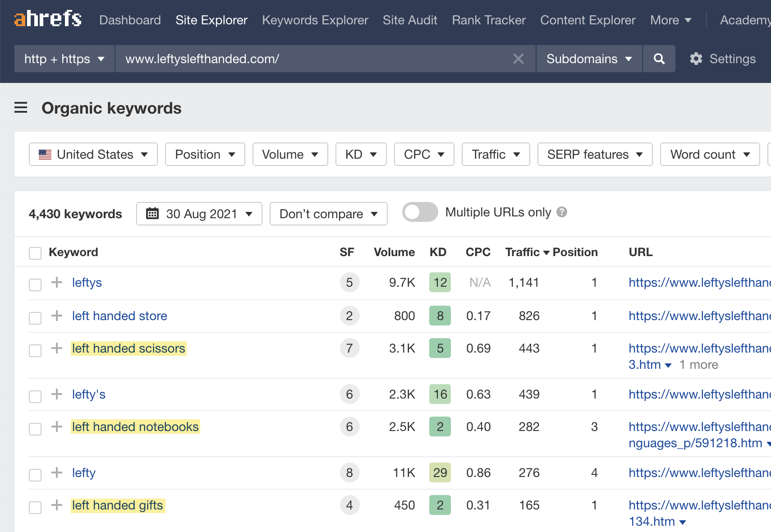This screenshot has width=771, height=532.
Task: Click plus icon next to 'left handed gifts'
Action: tap(57, 505)
